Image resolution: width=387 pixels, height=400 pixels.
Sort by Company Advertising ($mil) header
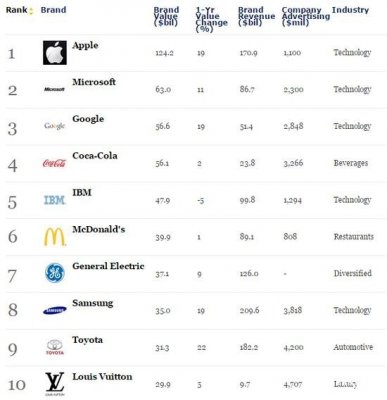click(306, 16)
